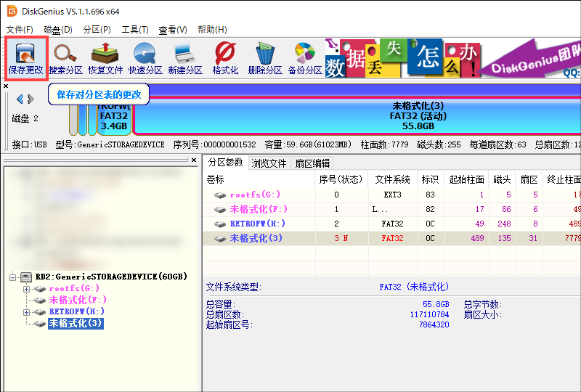Click the 序号(状态) column header
Viewport: 581px width, 392px height.
pos(341,179)
